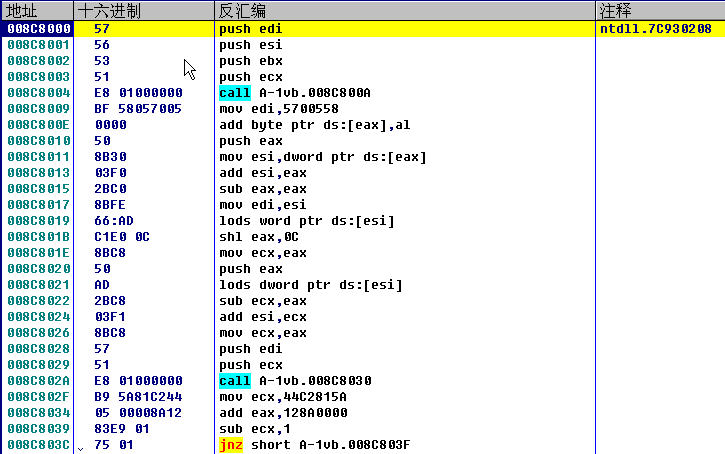Click hex bytes BF 58057005
The width and height of the screenshot is (725, 454).
click(x=138, y=109)
